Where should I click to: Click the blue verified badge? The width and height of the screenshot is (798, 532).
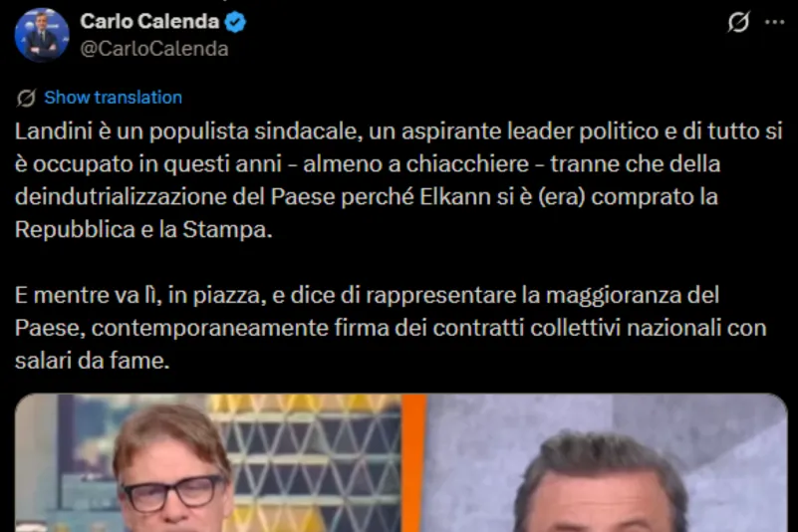pos(235,22)
